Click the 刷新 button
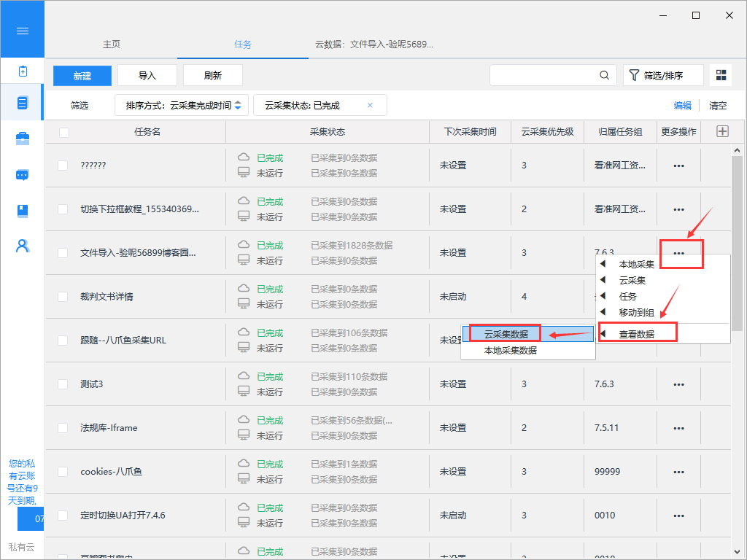Screen dimensions: 747x560 click(212, 75)
